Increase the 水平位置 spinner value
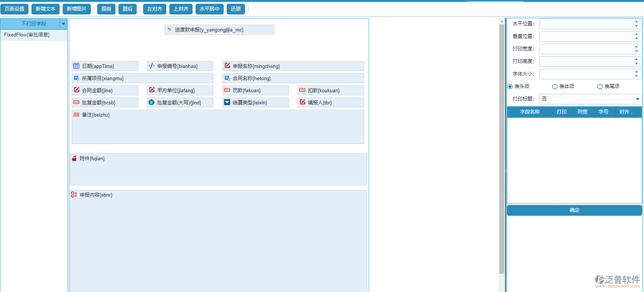The width and height of the screenshot is (644, 292). click(x=636, y=22)
